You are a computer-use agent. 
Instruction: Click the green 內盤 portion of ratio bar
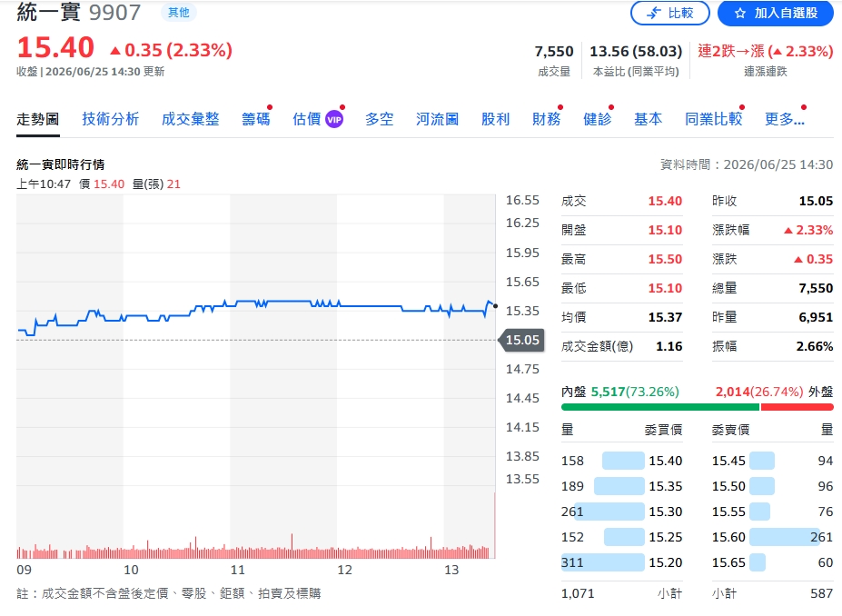tap(660, 407)
